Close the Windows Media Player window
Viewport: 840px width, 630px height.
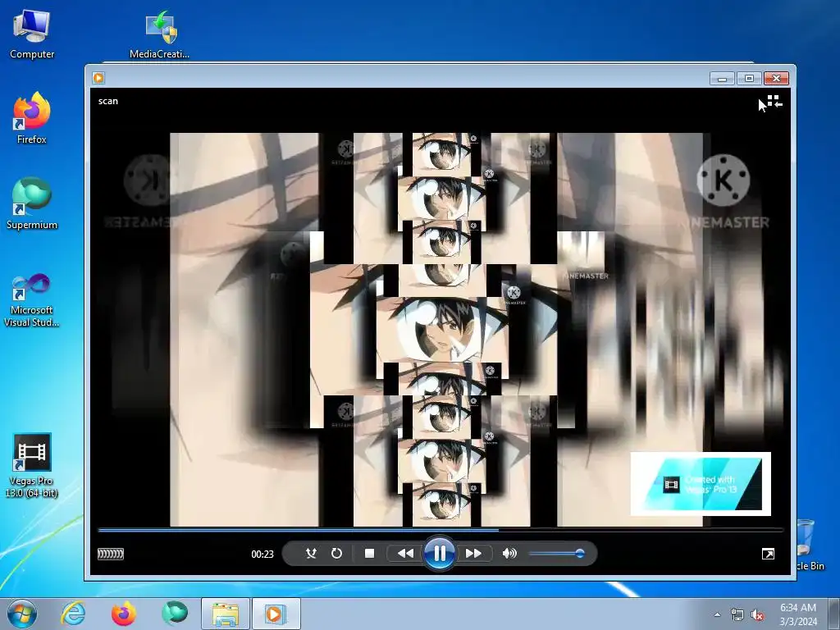coord(776,78)
